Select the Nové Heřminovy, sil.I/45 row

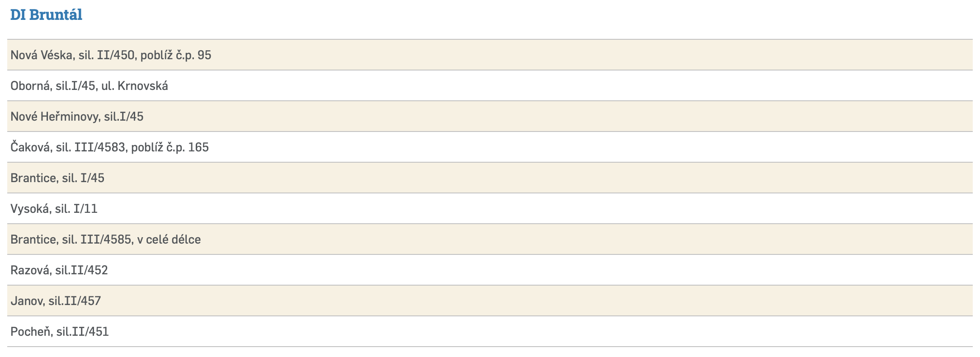pos(490,117)
